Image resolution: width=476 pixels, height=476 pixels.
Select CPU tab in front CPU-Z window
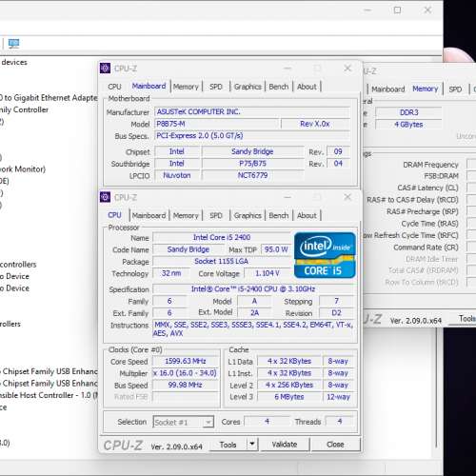pyautogui.click(x=114, y=215)
